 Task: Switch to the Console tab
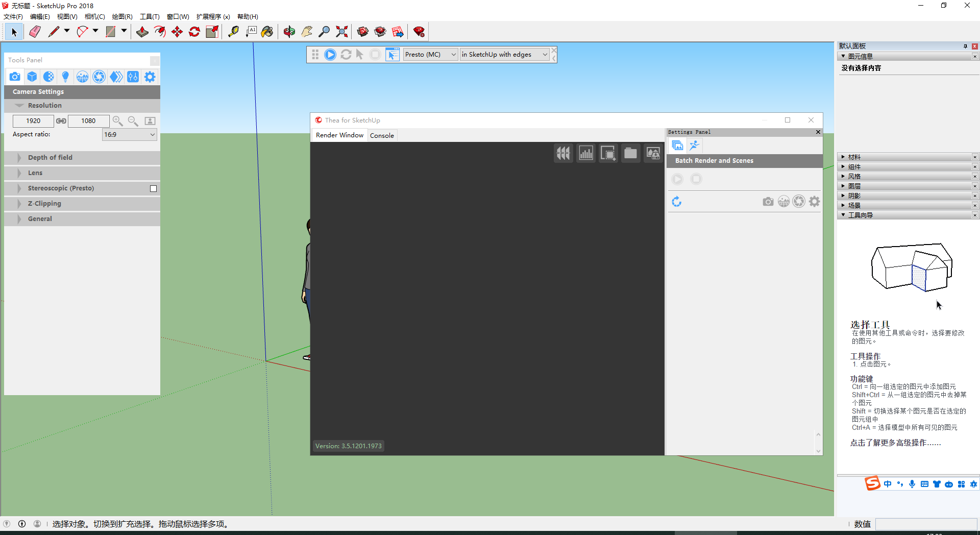click(382, 135)
